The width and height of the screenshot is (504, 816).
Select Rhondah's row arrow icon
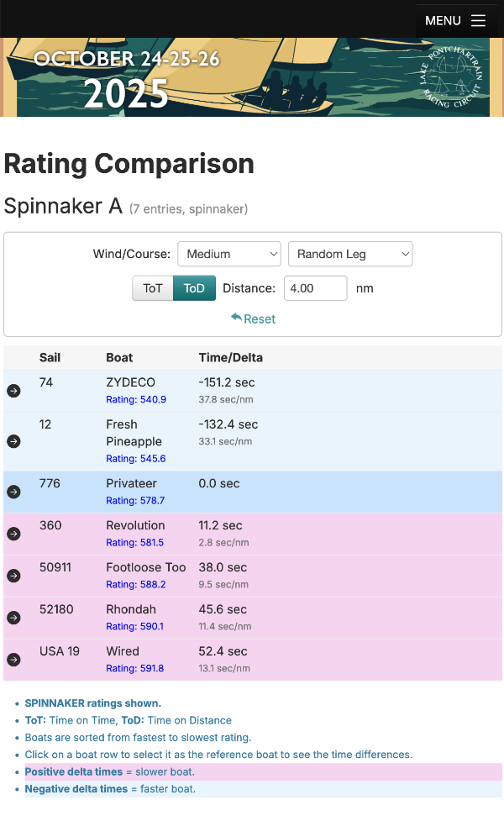13,618
